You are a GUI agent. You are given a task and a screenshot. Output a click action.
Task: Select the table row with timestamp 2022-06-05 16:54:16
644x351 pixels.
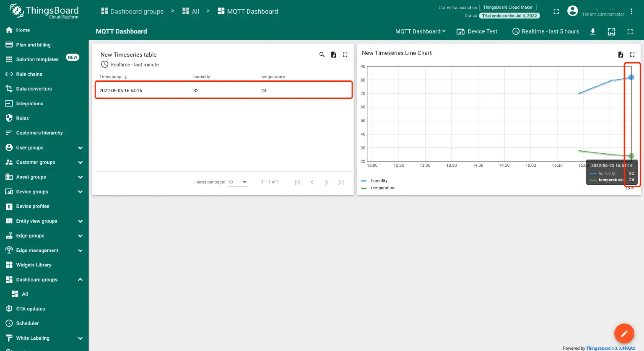click(223, 90)
